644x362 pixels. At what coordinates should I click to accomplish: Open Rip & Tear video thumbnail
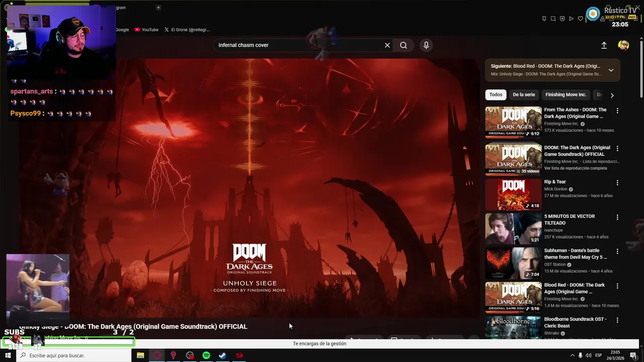coord(513,194)
